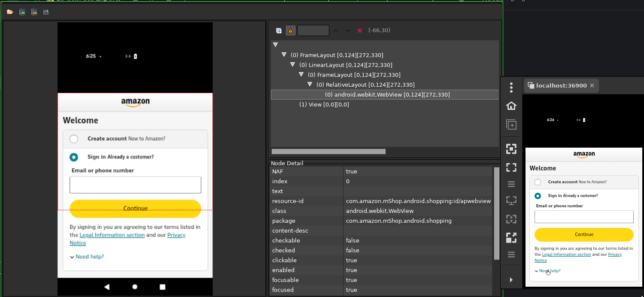Screen dimensions: 644x297
Task: Capture compressed hierarchy screenshot
Action: point(34,12)
